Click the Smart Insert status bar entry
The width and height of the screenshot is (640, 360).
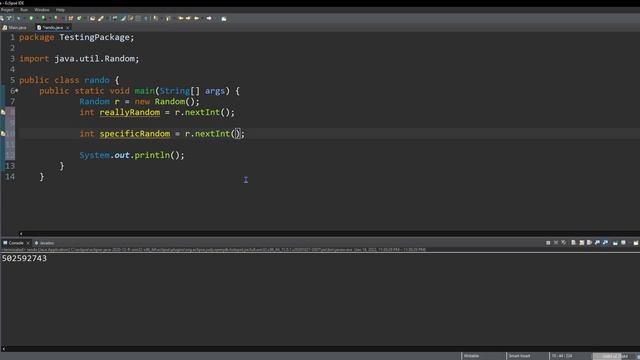pyautogui.click(x=519, y=356)
